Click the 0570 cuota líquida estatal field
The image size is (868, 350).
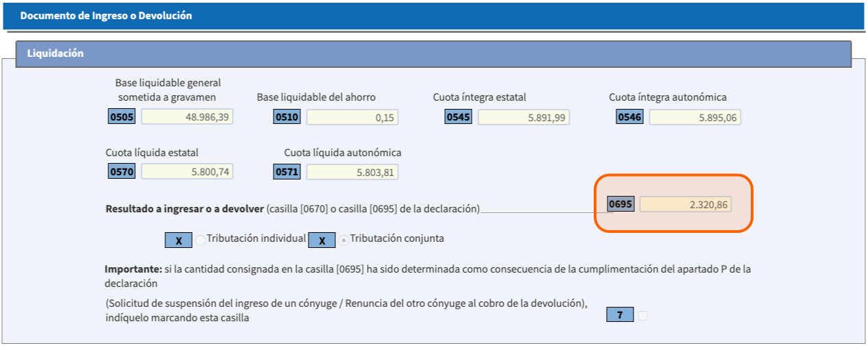[x=187, y=172]
